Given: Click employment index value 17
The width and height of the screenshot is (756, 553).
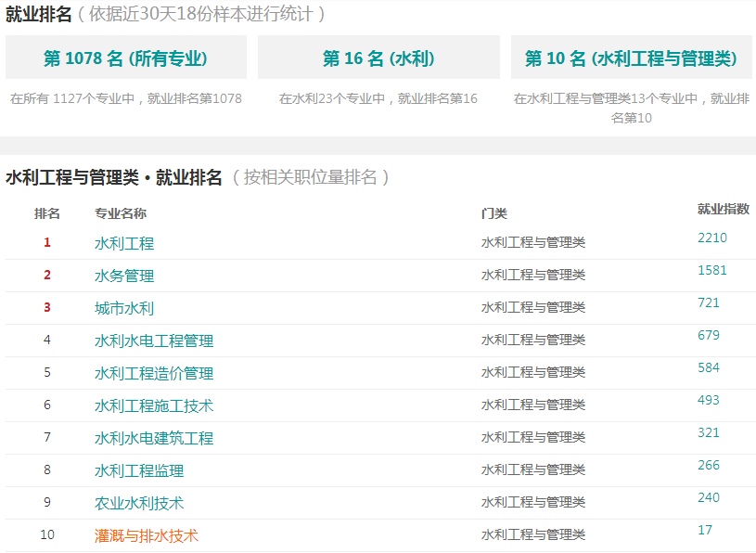Looking at the screenshot, I should coord(705,530).
